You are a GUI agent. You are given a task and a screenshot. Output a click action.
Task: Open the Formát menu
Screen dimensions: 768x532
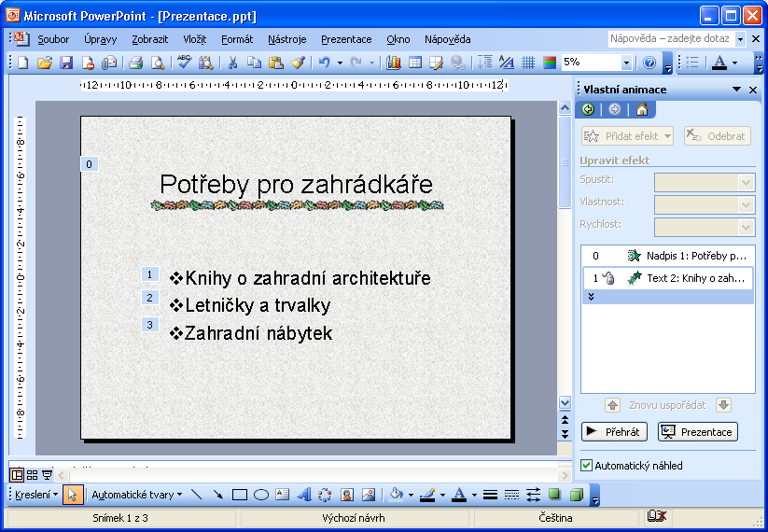(237, 39)
